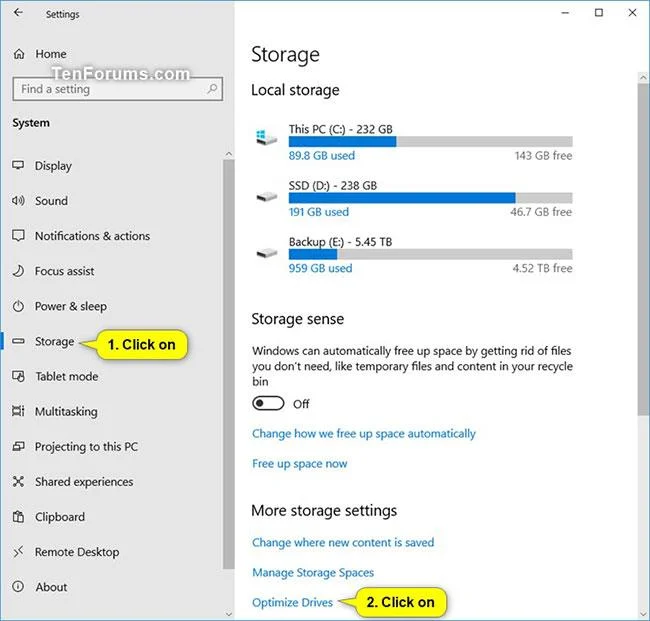The height and width of the screenshot is (621, 650).
Task: Open the Display settings page
Action: 53,166
